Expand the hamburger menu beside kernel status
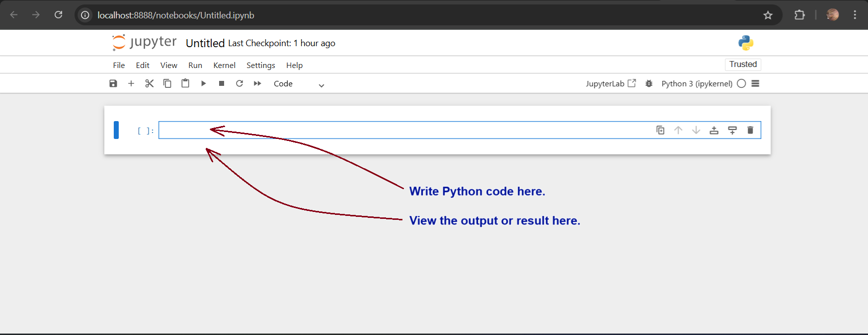 pyautogui.click(x=755, y=83)
